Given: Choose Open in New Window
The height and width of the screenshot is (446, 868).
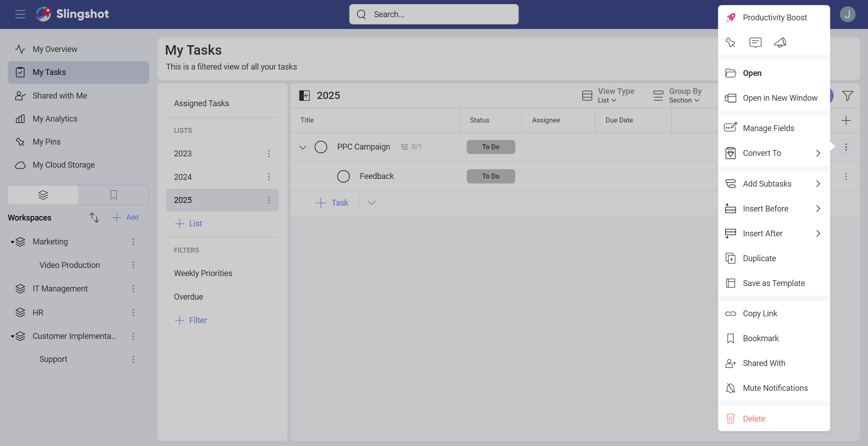Looking at the screenshot, I should coord(774,98).
